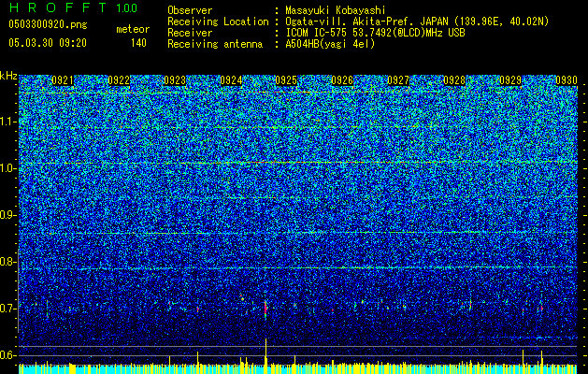Image resolution: width=588 pixels, height=374 pixels.
Task: Click the kHz axis unit label
Action: click(8, 76)
